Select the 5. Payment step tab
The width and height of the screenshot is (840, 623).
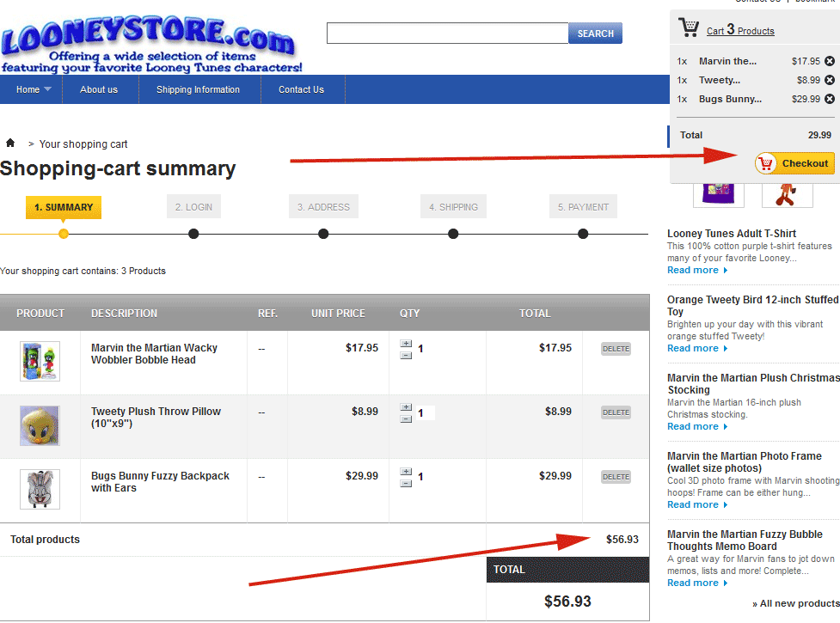(x=583, y=207)
